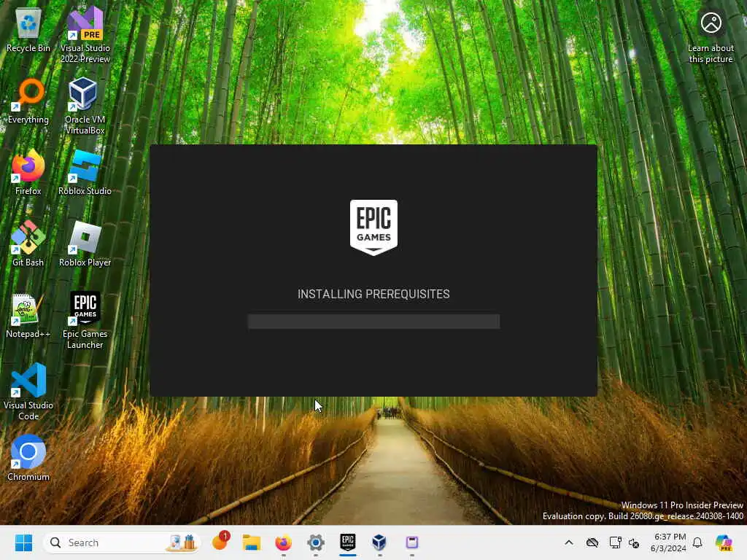Screen dimensions: 747x560
Task: Select the Firefox desktop shortcut
Action: coord(28,173)
